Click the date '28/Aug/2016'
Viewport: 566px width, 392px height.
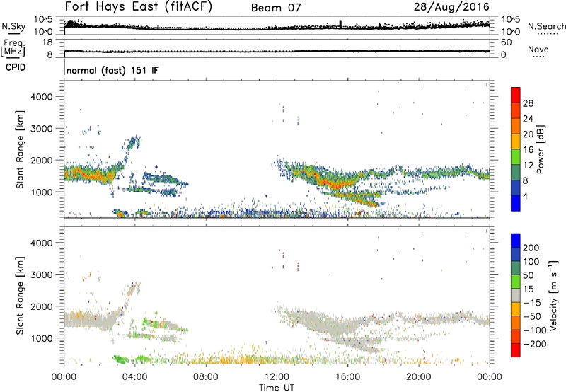point(451,6)
